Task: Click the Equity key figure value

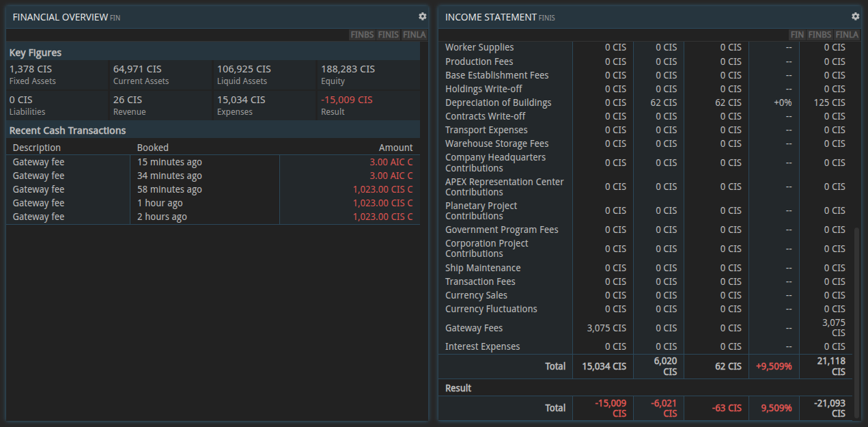Action: pyautogui.click(x=348, y=69)
